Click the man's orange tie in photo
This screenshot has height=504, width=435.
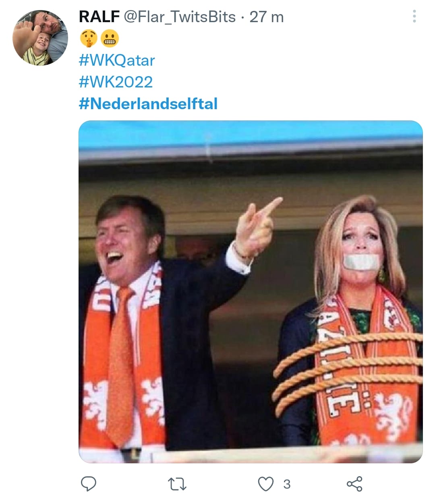122,363
